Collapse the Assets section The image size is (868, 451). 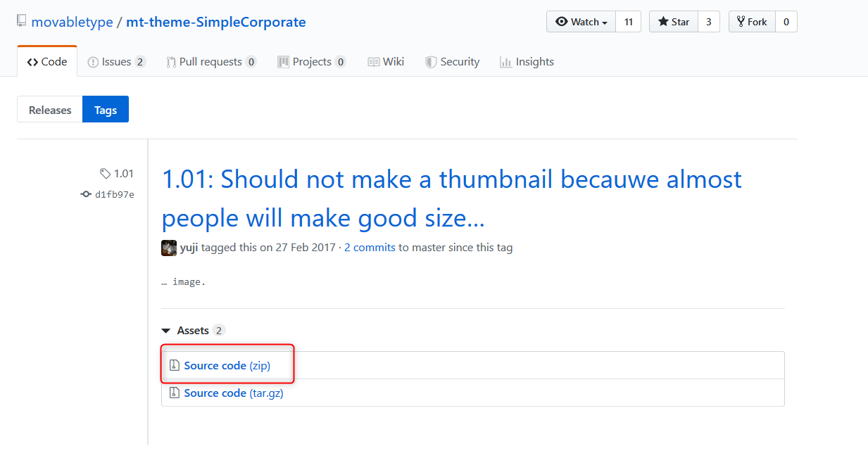[166, 331]
